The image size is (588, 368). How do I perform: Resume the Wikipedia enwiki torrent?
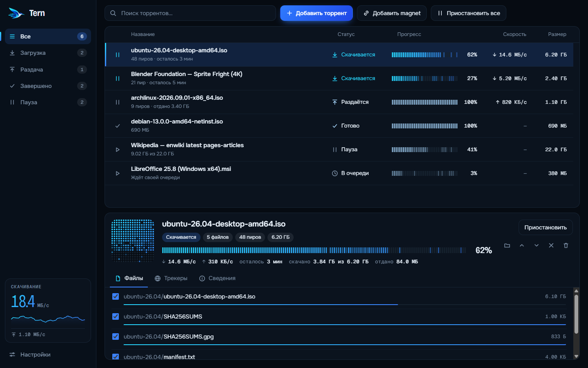point(118,150)
